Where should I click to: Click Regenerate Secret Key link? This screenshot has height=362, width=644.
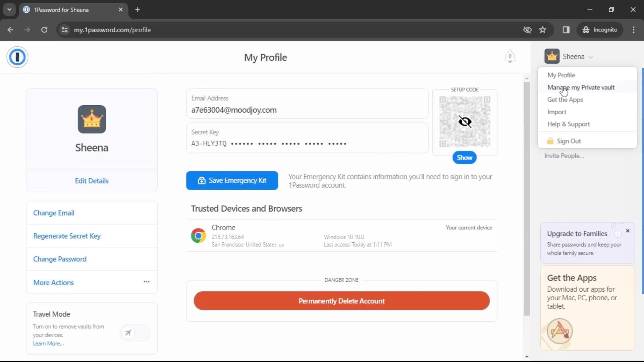(x=67, y=236)
